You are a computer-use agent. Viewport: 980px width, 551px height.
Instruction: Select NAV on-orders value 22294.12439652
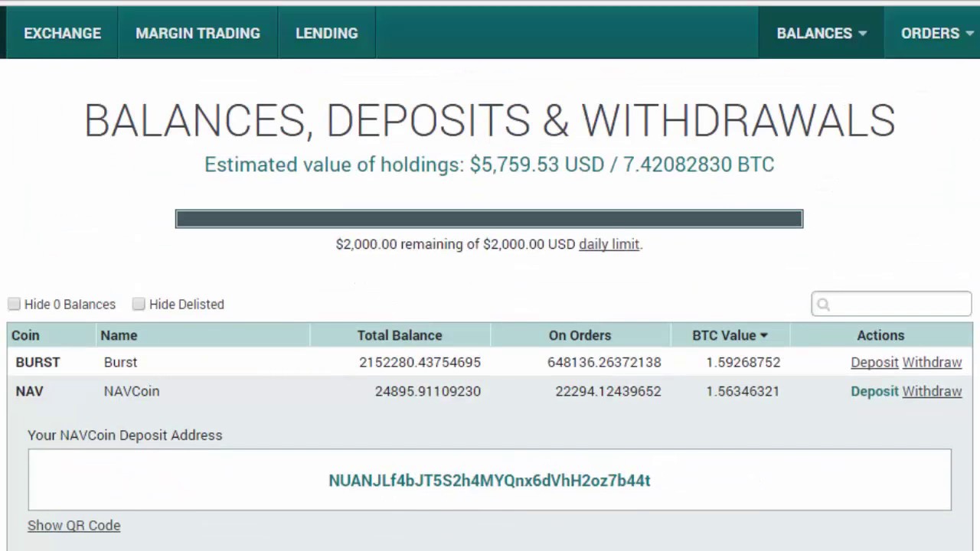608,391
